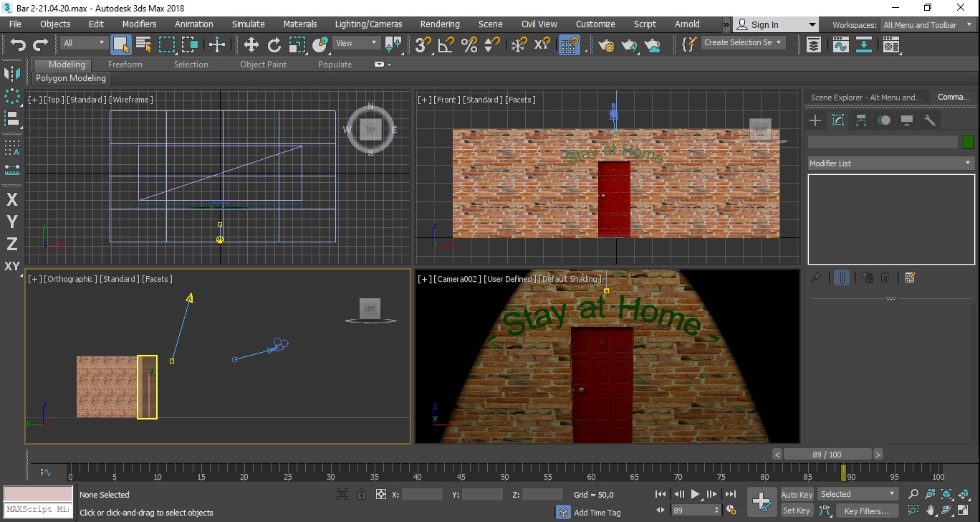Image resolution: width=980 pixels, height=522 pixels.
Task: Toggle Isolate Selection icon in status bar
Action: click(342, 494)
